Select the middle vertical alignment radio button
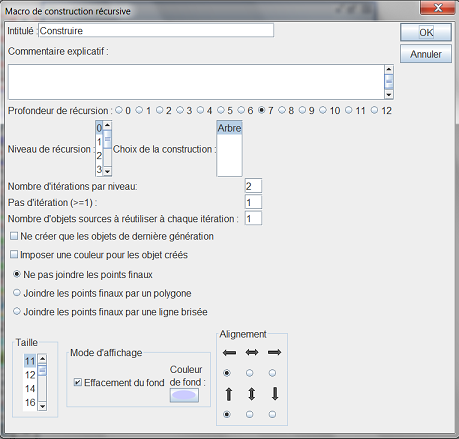The height and width of the screenshot is (439, 459). point(249,414)
